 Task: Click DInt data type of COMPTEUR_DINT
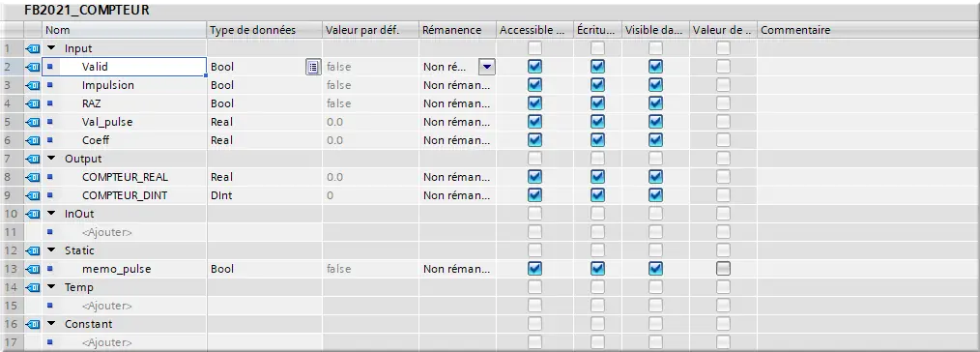pyautogui.click(x=220, y=195)
